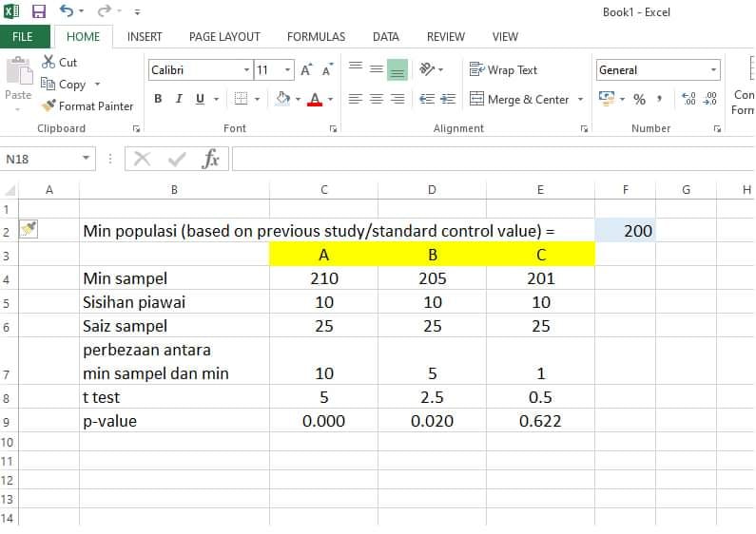Select cell F2 containing 200
The image size is (756, 534).
point(625,230)
